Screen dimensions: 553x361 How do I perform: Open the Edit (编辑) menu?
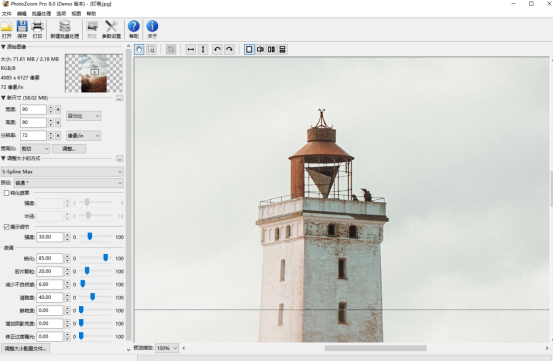(22, 13)
